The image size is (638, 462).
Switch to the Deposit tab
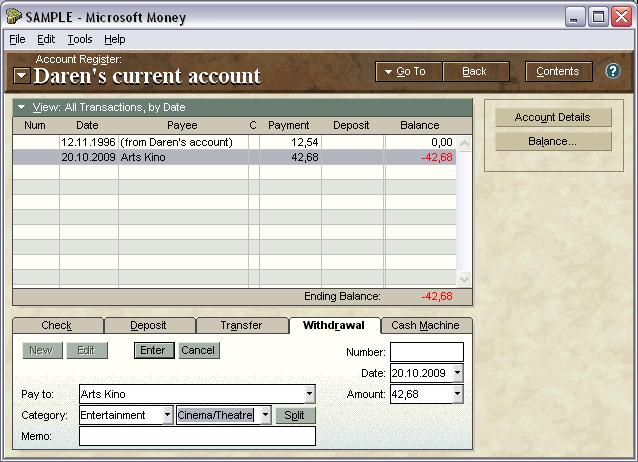(x=149, y=325)
